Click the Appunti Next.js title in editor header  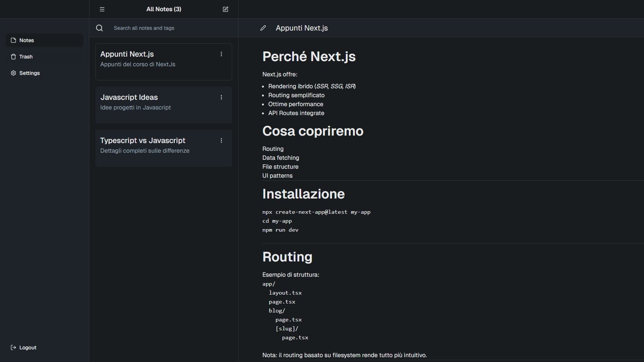302,28
